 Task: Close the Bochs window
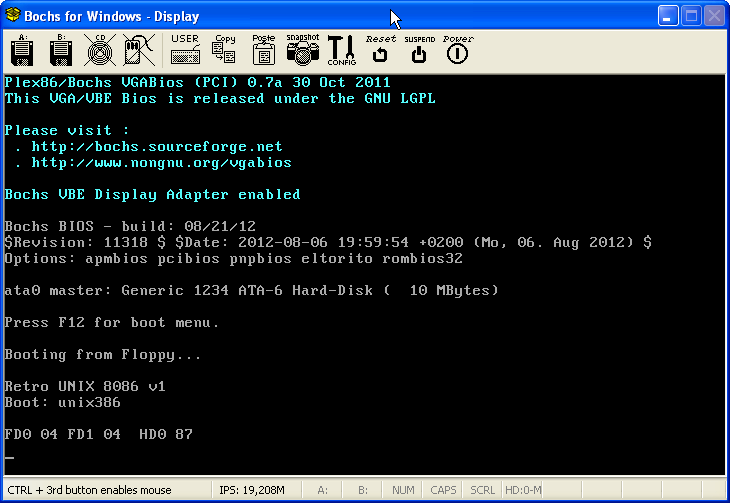point(714,16)
